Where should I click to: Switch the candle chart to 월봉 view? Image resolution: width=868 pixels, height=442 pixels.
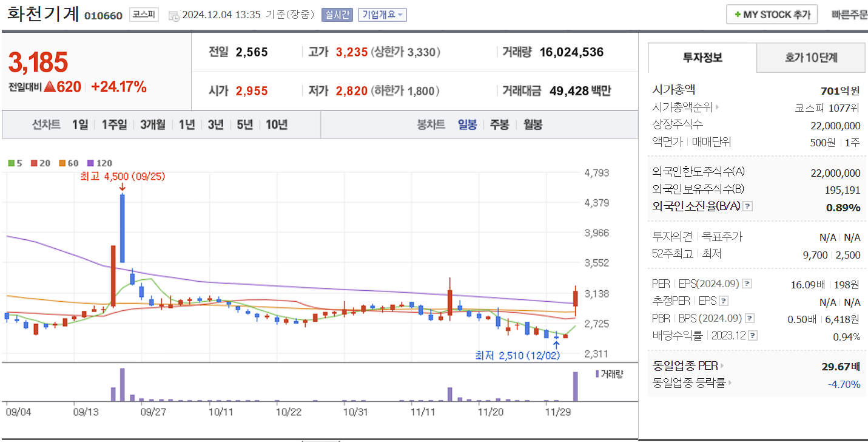pos(532,124)
